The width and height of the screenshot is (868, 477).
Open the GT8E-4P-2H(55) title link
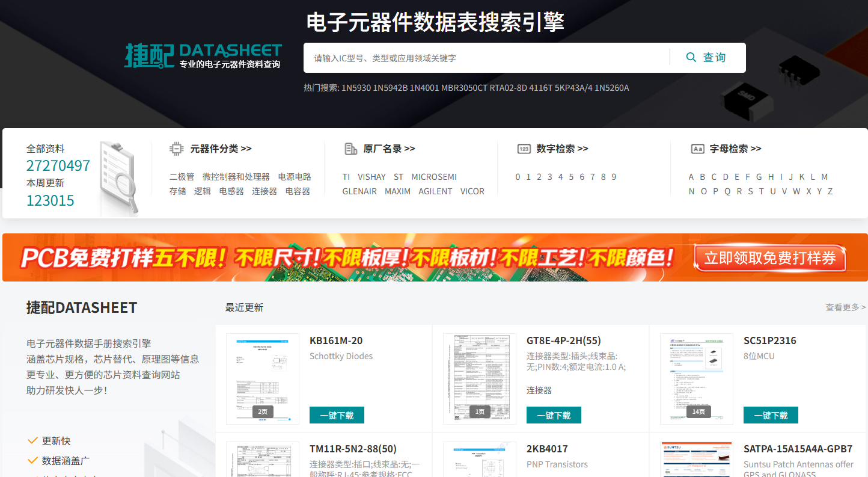click(563, 340)
